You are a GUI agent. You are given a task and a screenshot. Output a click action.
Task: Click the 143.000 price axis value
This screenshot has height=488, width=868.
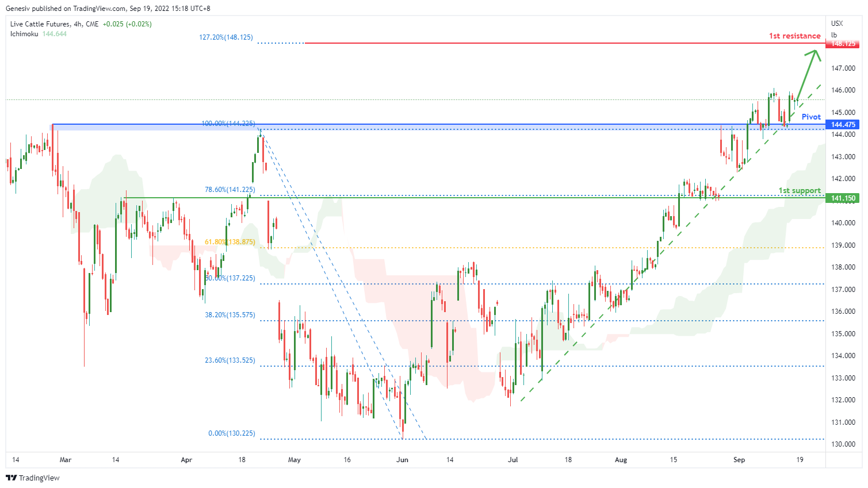tap(843, 157)
